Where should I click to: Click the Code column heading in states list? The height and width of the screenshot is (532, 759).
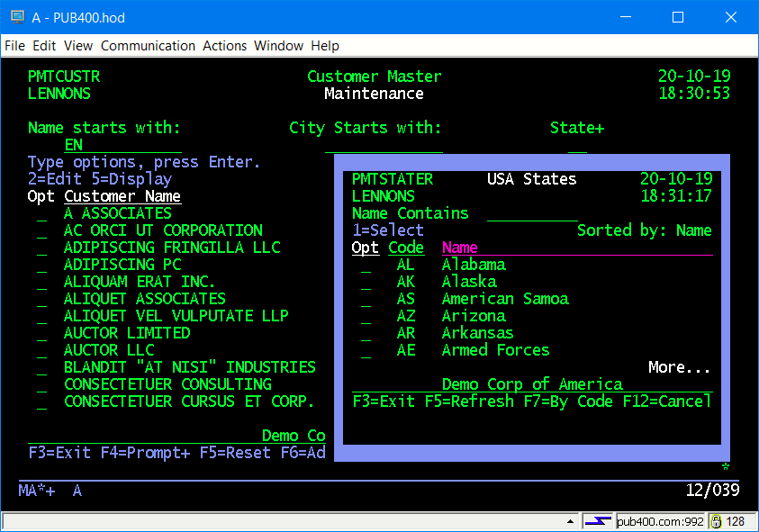pos(405,248)
